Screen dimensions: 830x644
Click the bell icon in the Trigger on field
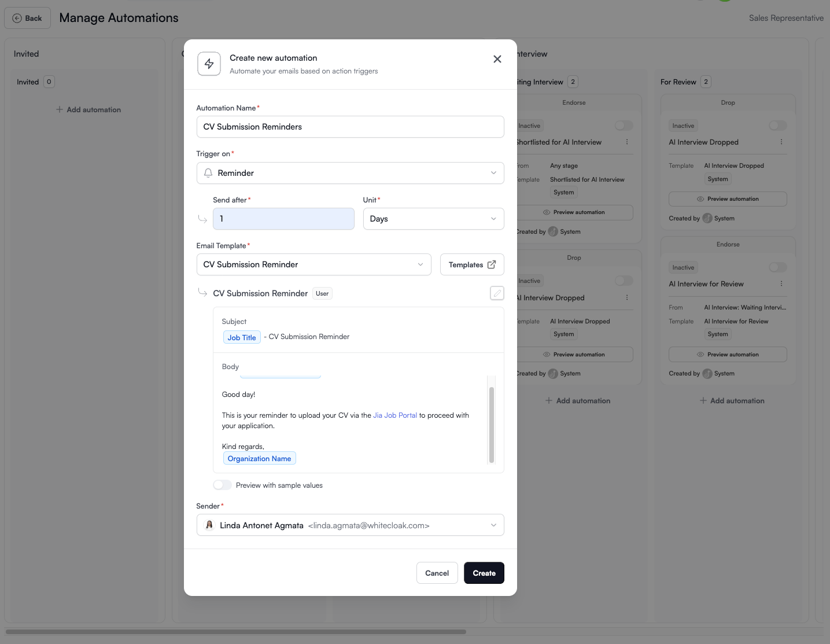(208, 172)
